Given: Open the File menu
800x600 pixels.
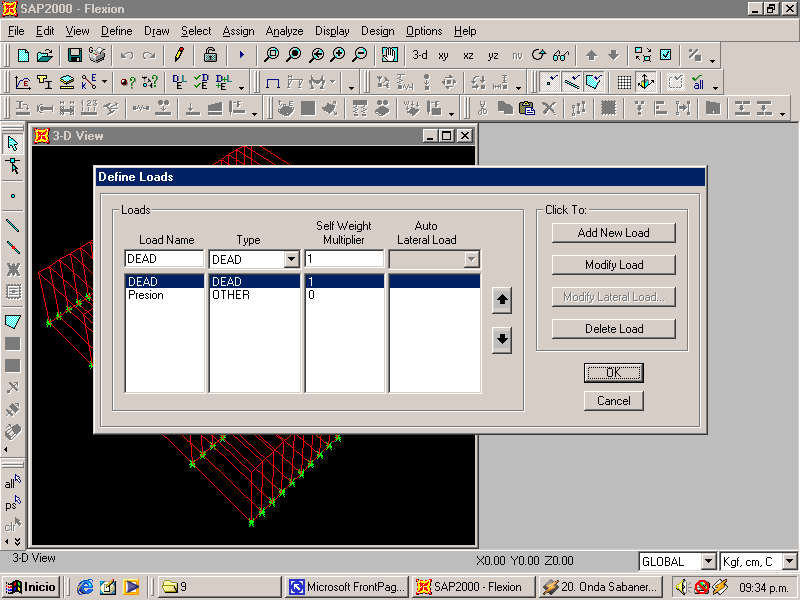Looking at the screenshot, I should point(16,31).
